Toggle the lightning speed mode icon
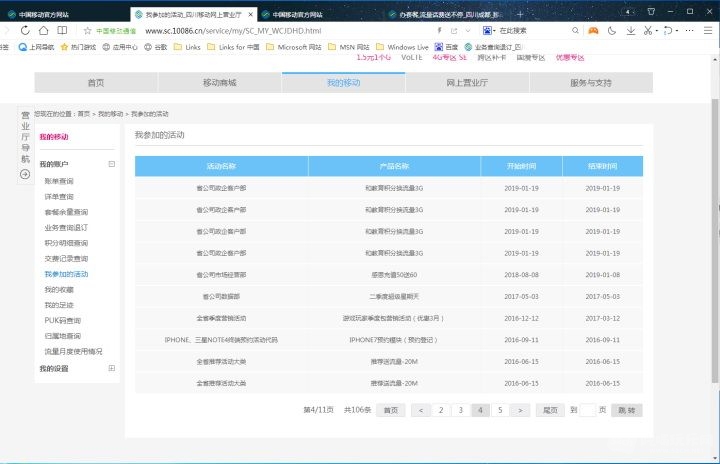This screenshot has width=720, height=464. click(x=439, y=31)
